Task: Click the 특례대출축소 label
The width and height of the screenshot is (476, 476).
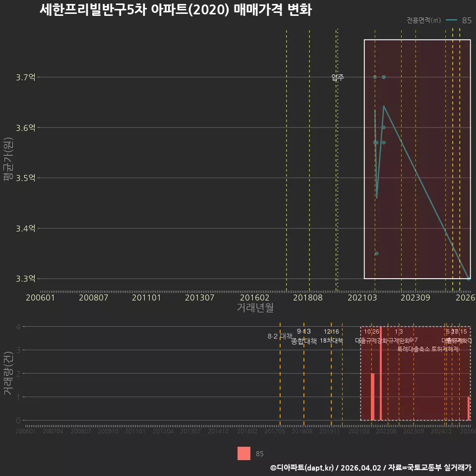Action: click(414, 349)
